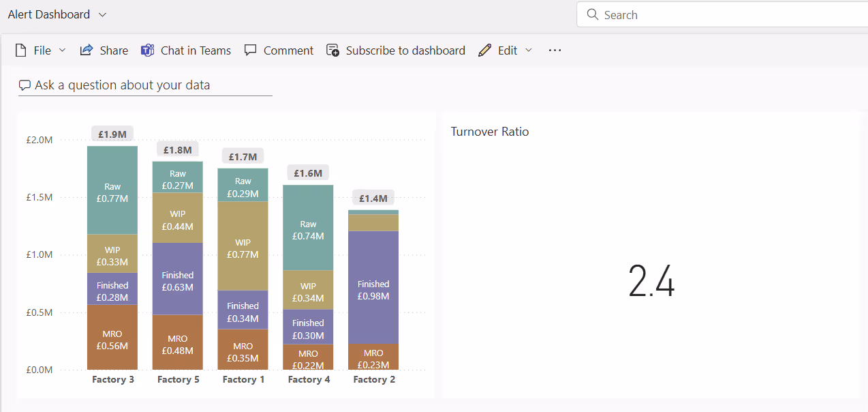868x412 pixels.
Task: Click the £1.9M total label
Action: [112, 134]
